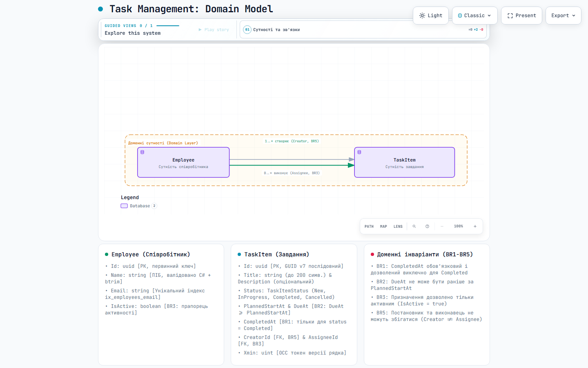The width and height of the screenshot is (588, 368).
Task: Click the Employee (Співробітник) card heading
Action: tap(151, 254)
